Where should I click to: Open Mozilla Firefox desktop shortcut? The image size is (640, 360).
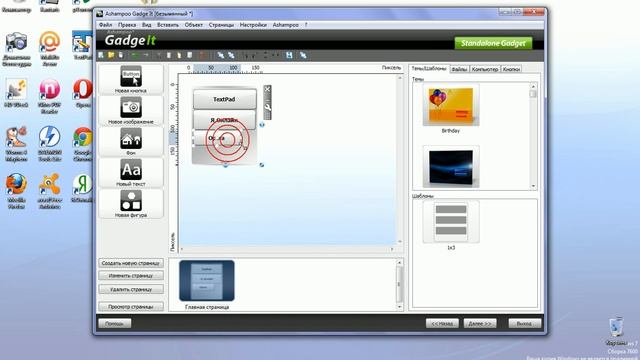16,191
